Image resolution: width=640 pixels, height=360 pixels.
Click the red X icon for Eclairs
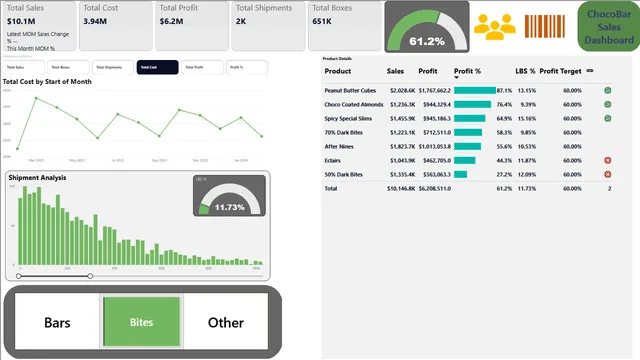pyautogui.click(x=607, y=160)
